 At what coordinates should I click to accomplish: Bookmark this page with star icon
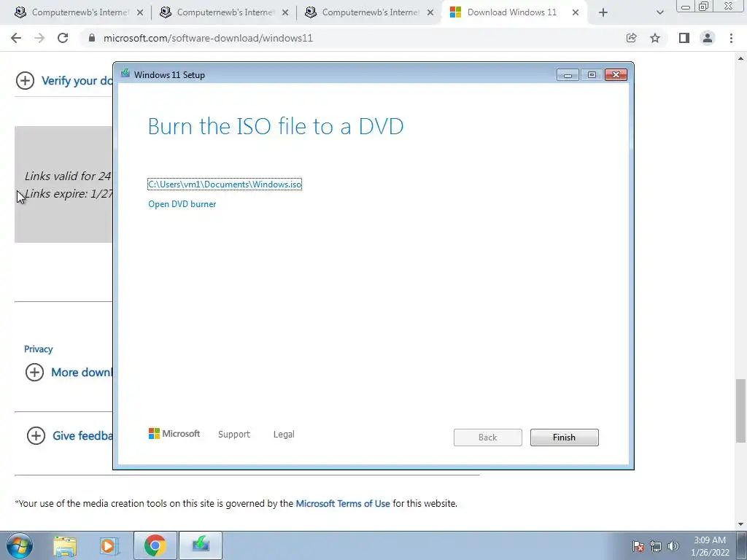(x=655, y=38)
